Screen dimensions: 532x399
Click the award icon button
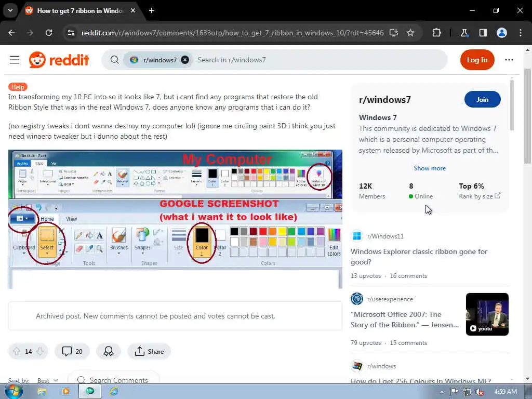coord(109,352)
